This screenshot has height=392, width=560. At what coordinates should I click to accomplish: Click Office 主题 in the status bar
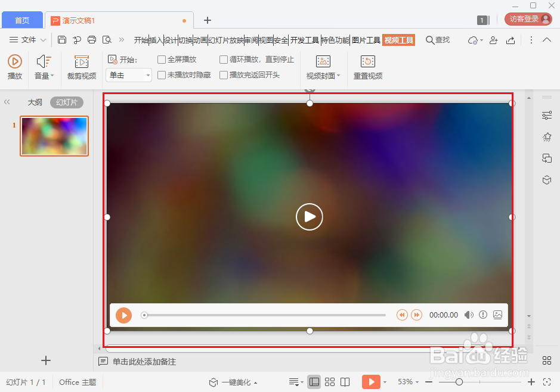click(77, 382)
